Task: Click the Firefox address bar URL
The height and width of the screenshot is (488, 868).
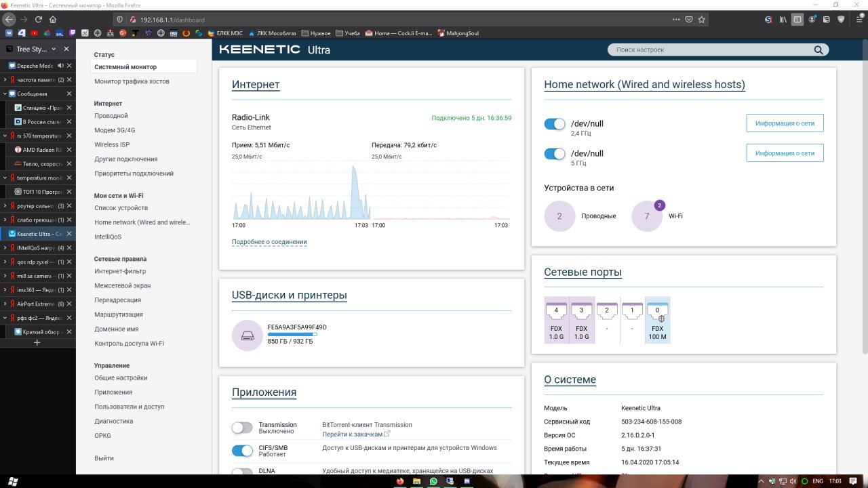Action: (x=172, y=20)
